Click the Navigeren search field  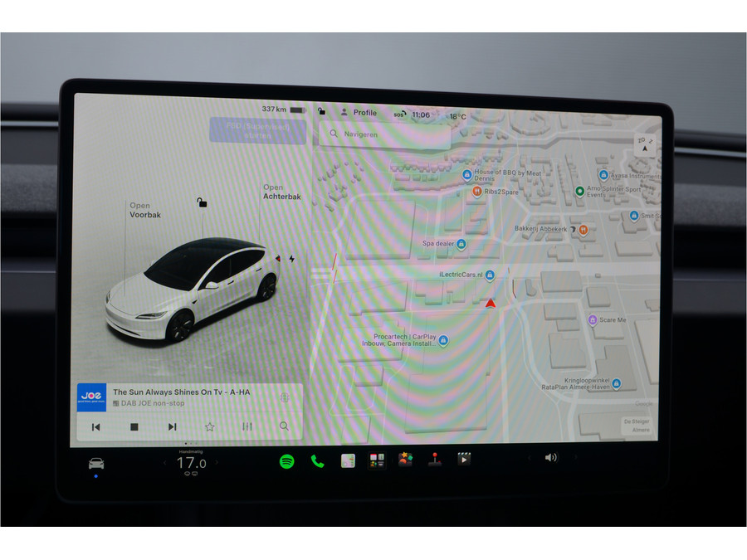(x=385, y=134)
